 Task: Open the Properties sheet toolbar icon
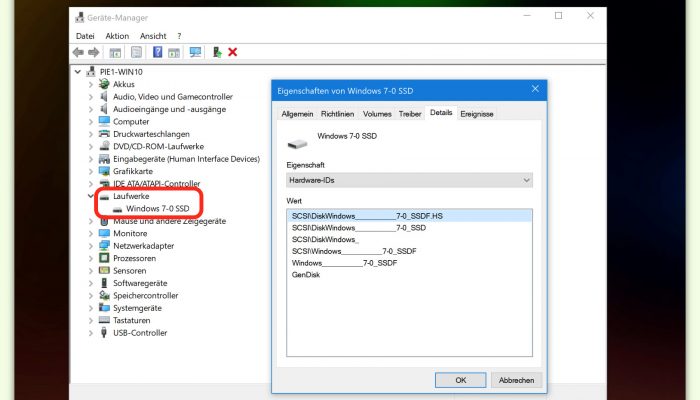(x=137, y=52)
